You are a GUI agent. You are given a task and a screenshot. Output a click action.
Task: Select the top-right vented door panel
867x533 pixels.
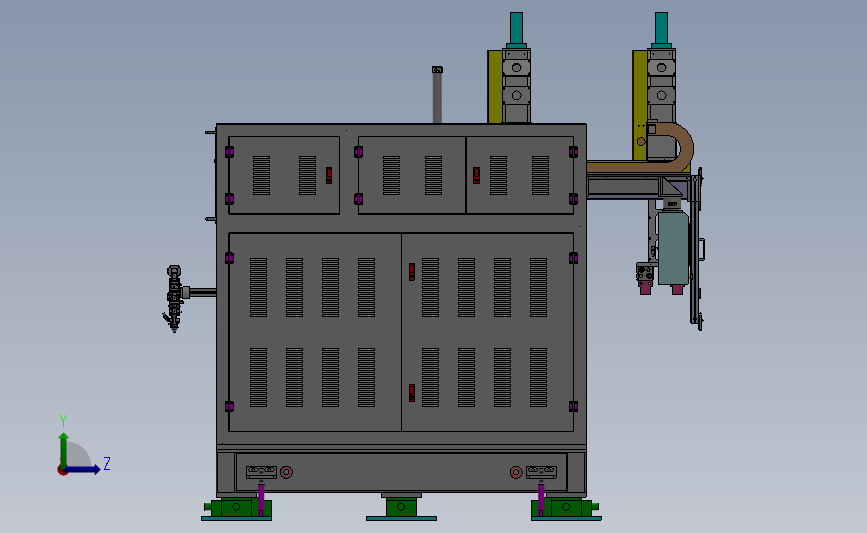pos(520,175)
